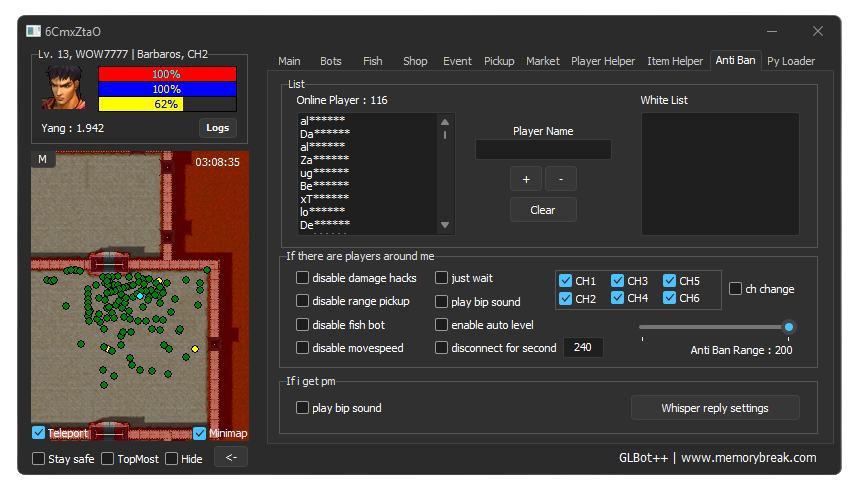Enable Stay safe option
The height and width of the screenshot is (487, 854).
[x=38, y=459]
